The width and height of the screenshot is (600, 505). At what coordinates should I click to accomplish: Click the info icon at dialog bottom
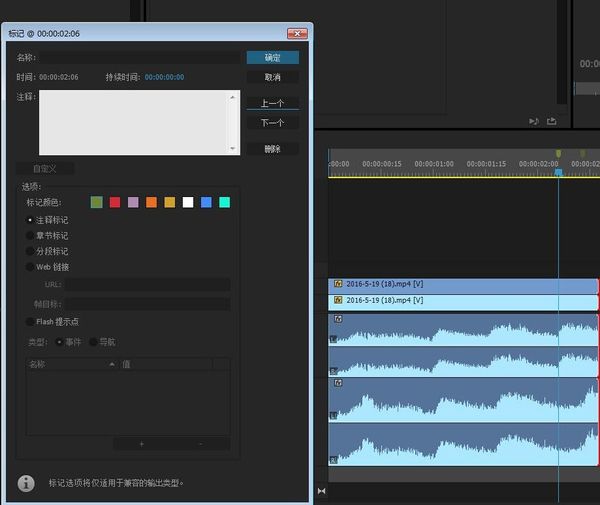click(26, 483)
